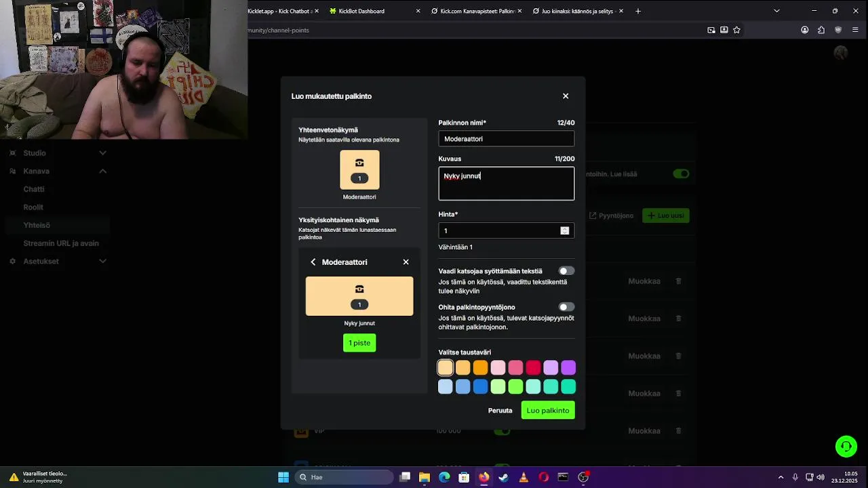Select the dark blue background color swatch
This screenshot has height=488, width=868.
480,386
